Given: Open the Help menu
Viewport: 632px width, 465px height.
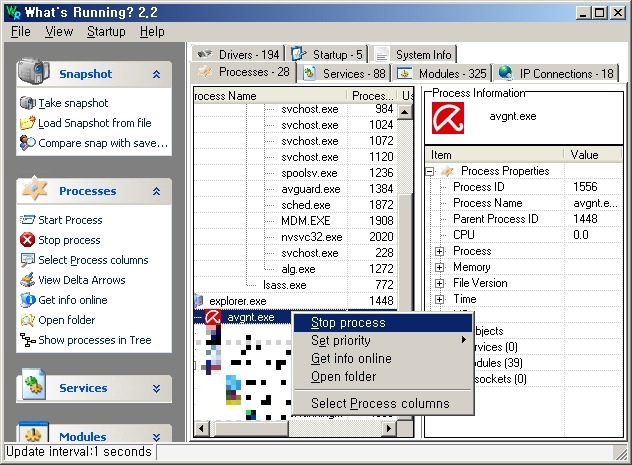Looking at the screenshot, I should point(152,31).
